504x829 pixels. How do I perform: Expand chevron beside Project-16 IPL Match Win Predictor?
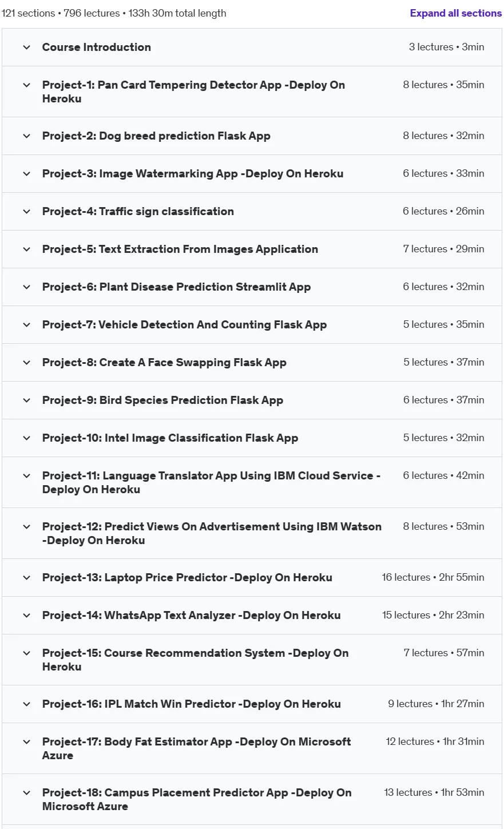26,704
